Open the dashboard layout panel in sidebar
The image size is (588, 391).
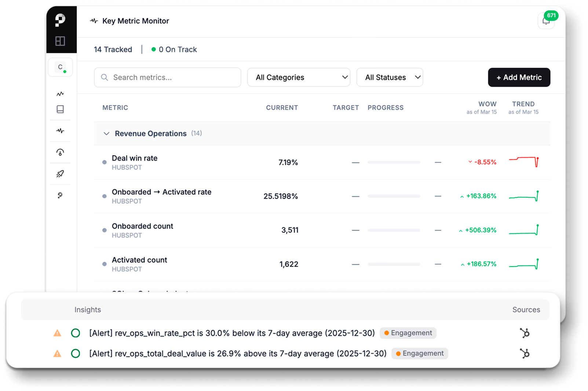point(61,41)
